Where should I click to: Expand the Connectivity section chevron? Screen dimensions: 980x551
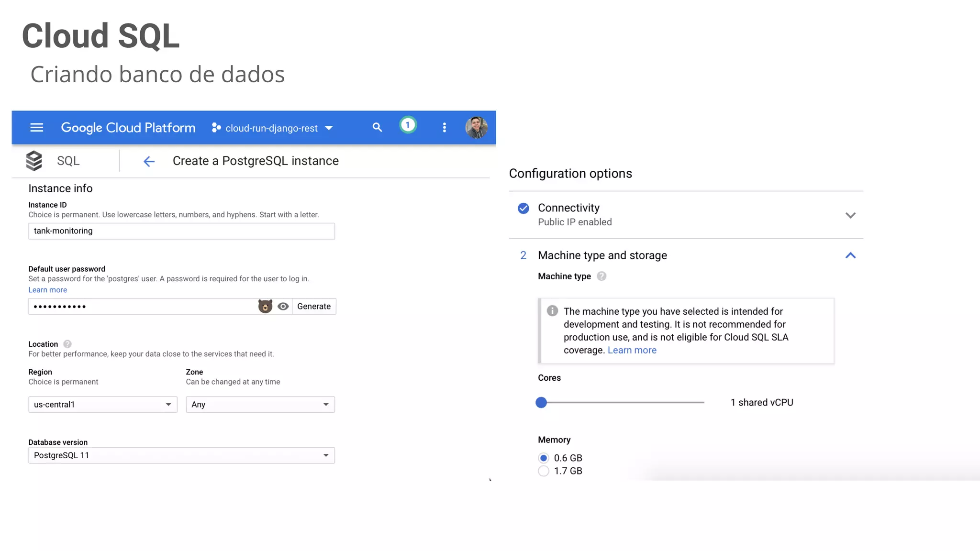(850, 215)
